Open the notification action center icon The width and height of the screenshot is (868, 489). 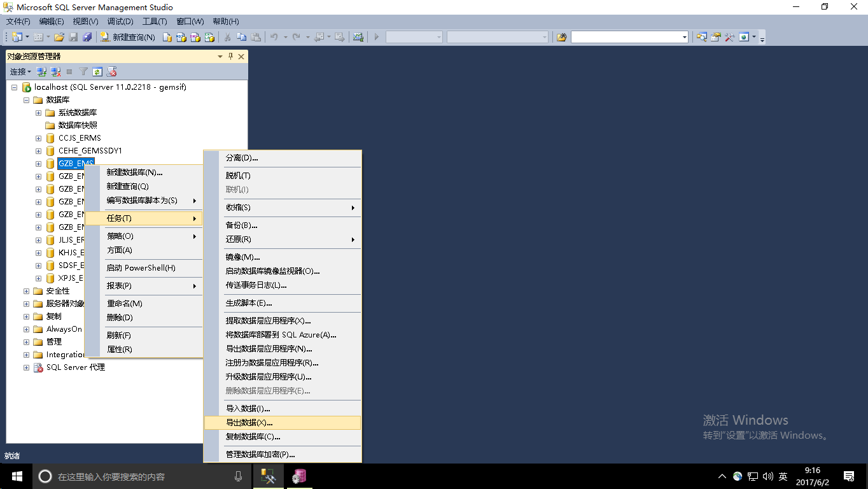pos(849,476)
